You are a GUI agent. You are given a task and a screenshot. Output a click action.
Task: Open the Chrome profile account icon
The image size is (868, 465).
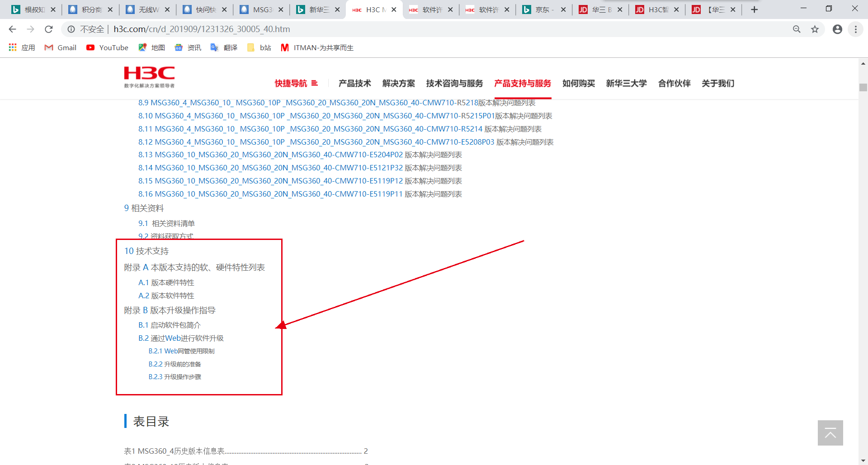pos(837,29)
